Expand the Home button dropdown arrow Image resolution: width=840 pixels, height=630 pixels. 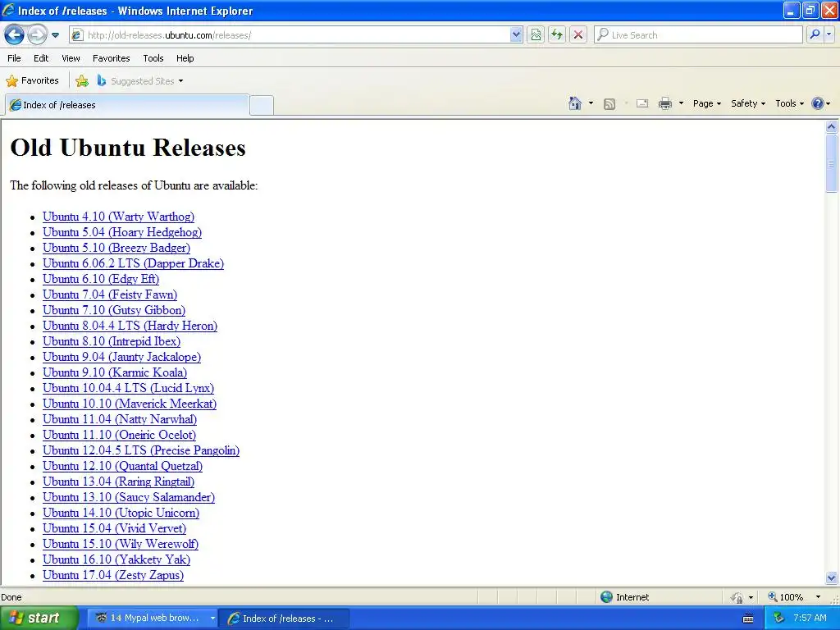[591, 103]
